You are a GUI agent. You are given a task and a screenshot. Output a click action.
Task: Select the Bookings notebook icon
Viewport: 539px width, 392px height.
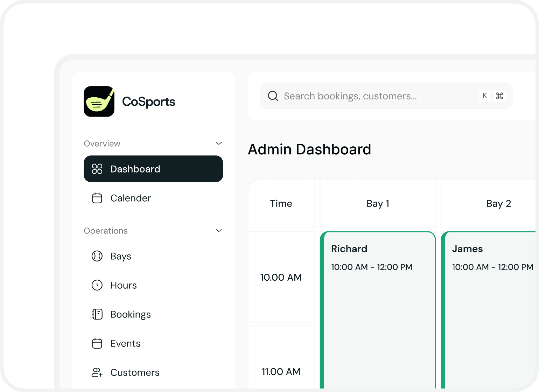click(97, 314)
